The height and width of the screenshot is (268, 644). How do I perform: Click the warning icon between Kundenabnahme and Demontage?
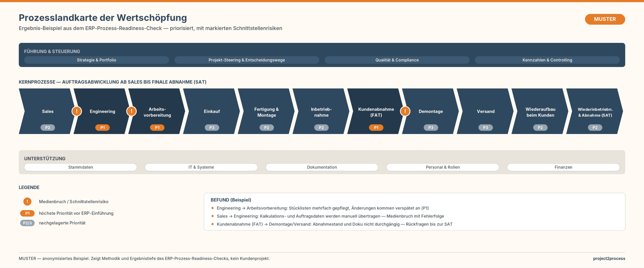click(405, 111)
